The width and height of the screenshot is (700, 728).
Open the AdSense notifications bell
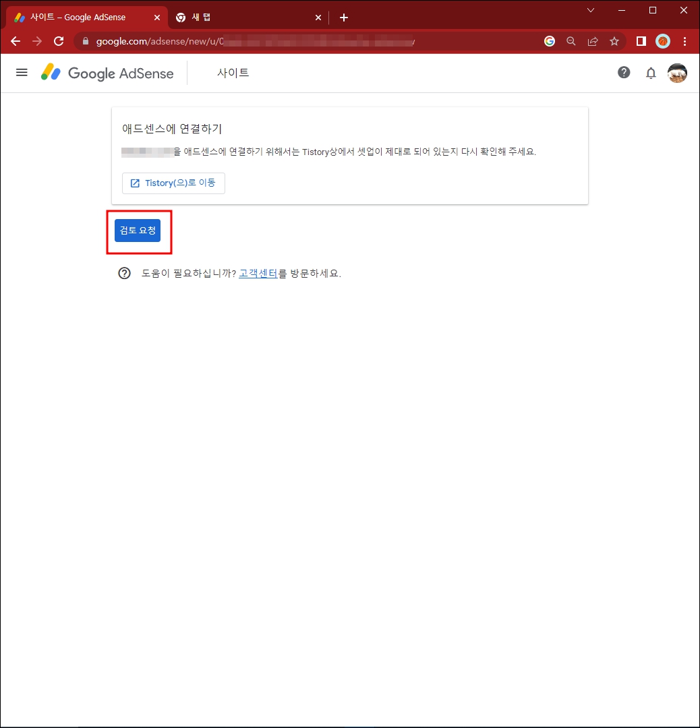[651, 73]
